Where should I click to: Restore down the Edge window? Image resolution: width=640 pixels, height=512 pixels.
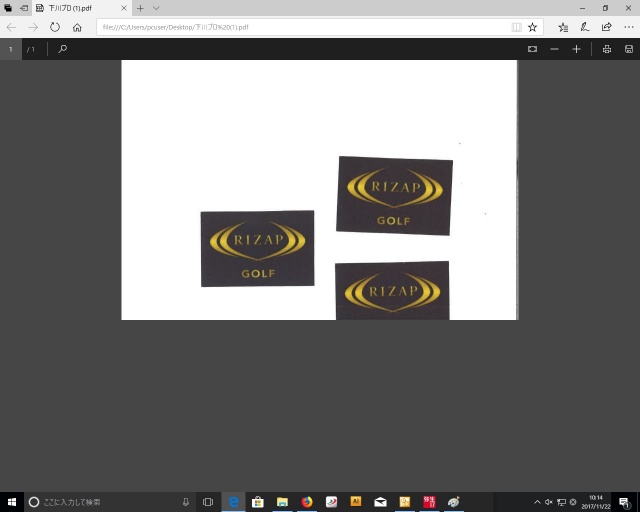point(606,8)
